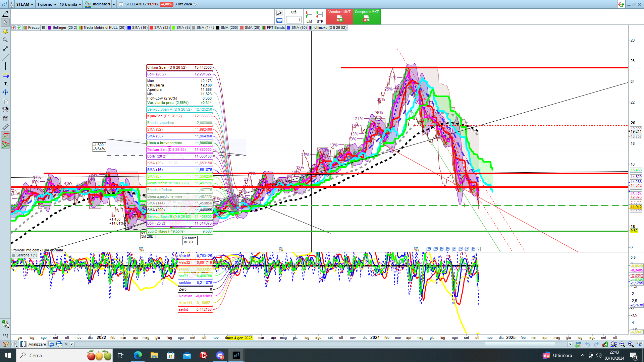The image size is (644, 362).
Task: Toggle Media Mobile di HULL (20) legend
Action: pyautogui.click(x=102, y=28)
